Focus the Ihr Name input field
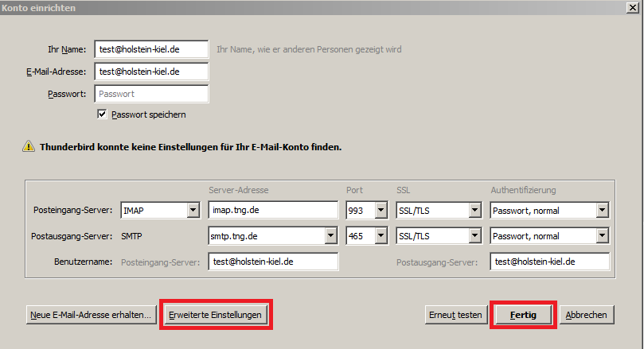 click(x=150, y=49)
